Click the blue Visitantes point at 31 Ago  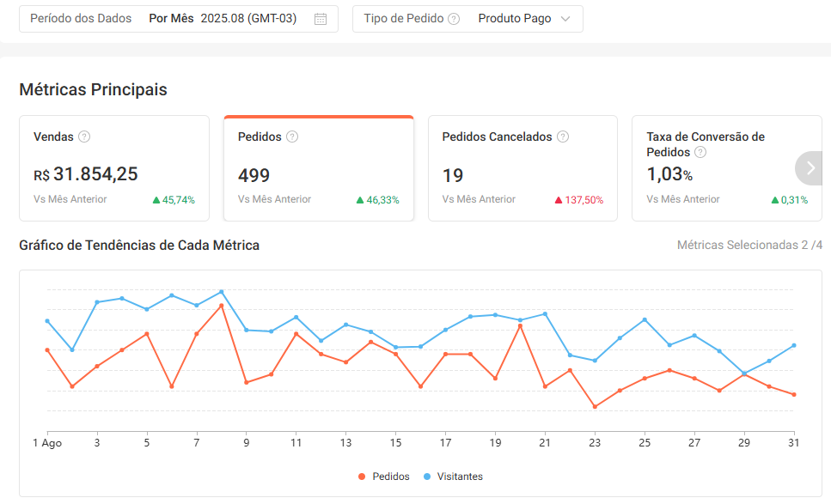[794, 345]
